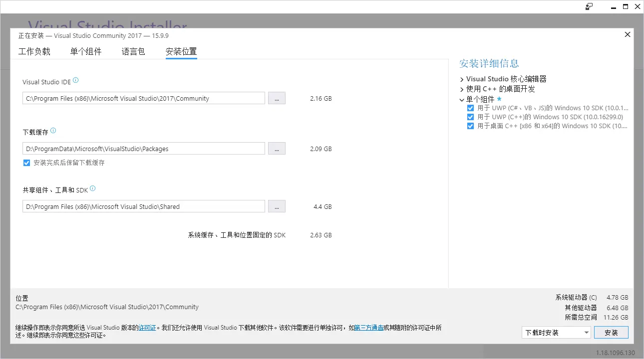Click 其他驱动器 6.48 GB entry
The image size is (644, 359).
click(x=597, y=308)
